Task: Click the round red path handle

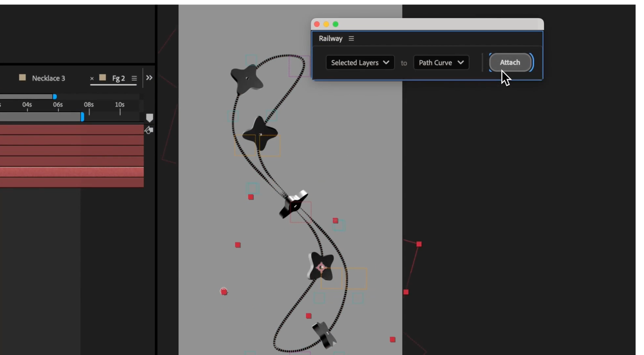Action: (224, 292)
